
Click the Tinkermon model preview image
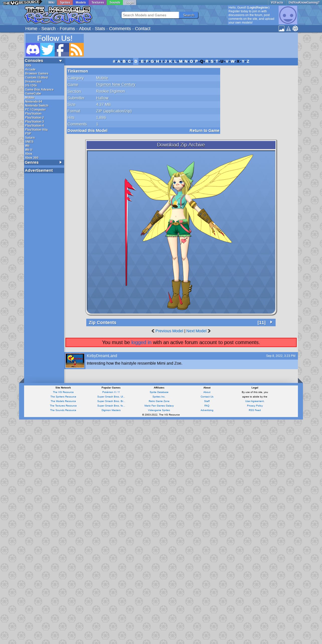click(181, 232)
